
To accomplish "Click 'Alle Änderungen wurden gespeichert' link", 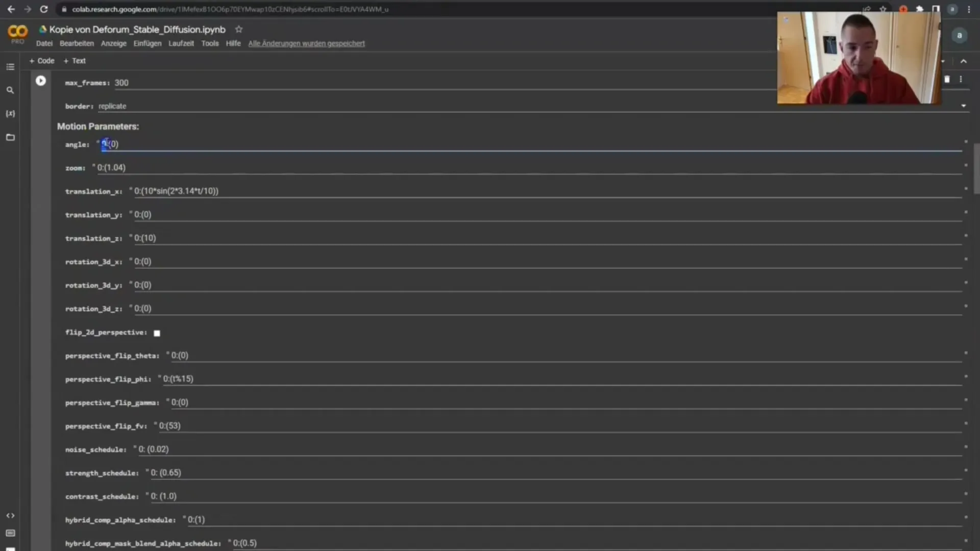I will (x=306, y=43).
